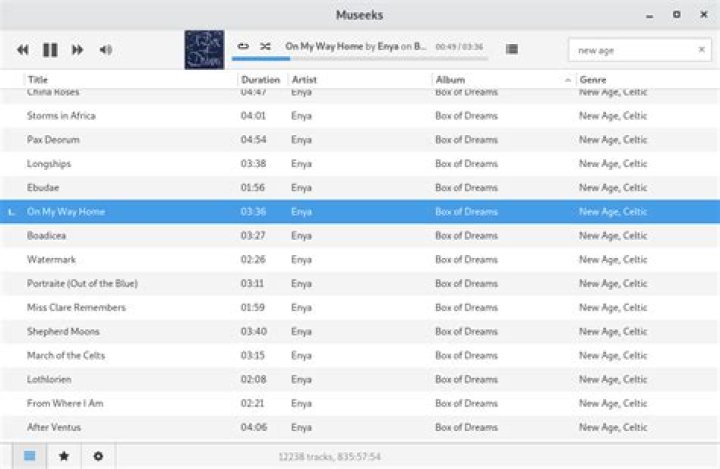Select the Storms in Africa track
This screenshot has height=469, width=720.
tap(360, 116)
